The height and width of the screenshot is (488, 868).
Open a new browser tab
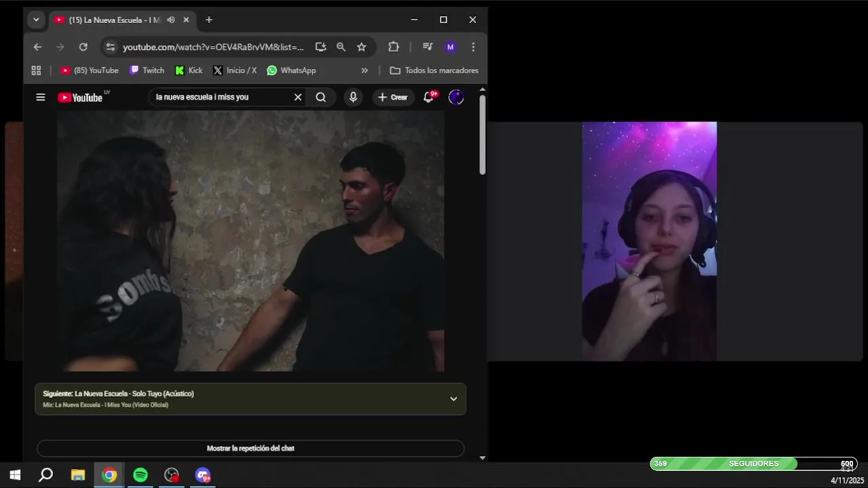point(209,20)
